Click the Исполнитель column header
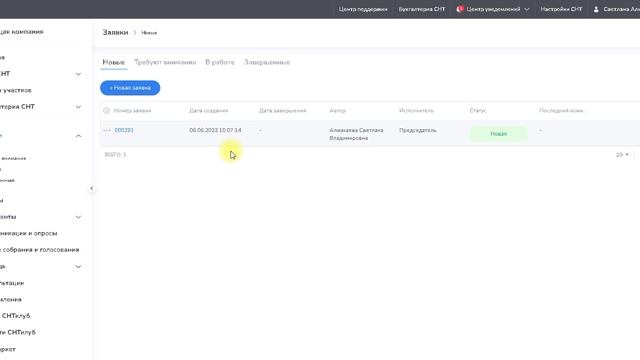The width and height of the screenshot is (640, 360). (x=416, y=111)
